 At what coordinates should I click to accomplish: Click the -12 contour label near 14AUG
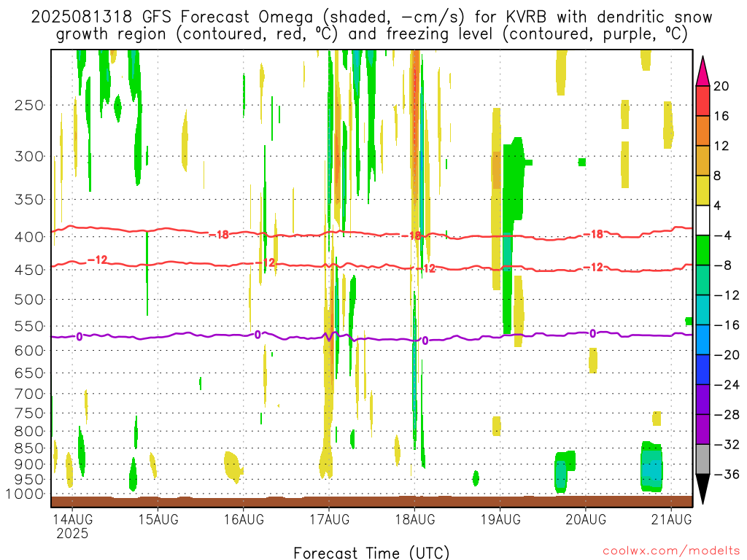(98, 260)
